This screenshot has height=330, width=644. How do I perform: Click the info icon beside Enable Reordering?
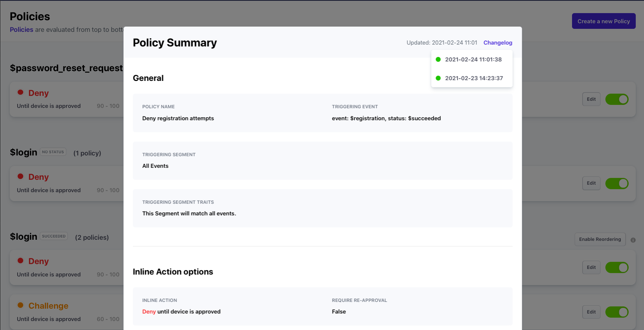click(x=633, y=240)
